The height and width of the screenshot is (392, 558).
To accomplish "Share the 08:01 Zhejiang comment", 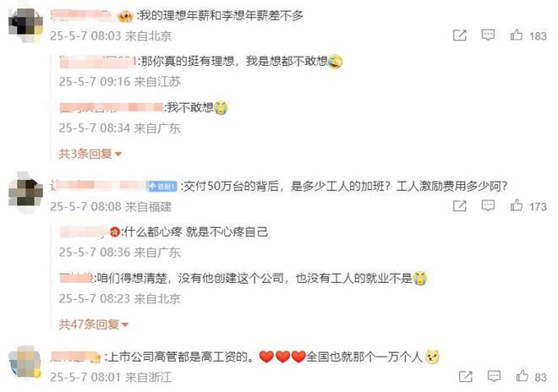I will 466,376.
